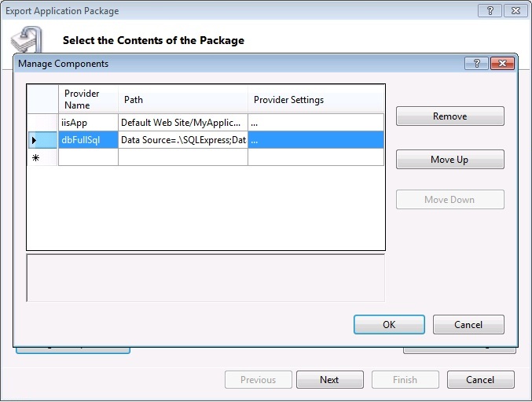This screenshot has width=532, height=402.
Task: Select the dbFullSql provider name cell
Action: (x=88, y=140)
